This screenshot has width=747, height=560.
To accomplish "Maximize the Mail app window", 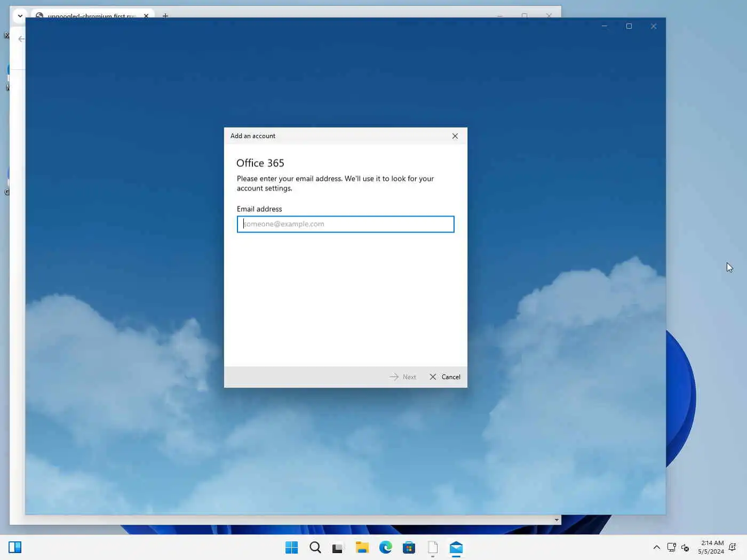I will coord(629,26).
